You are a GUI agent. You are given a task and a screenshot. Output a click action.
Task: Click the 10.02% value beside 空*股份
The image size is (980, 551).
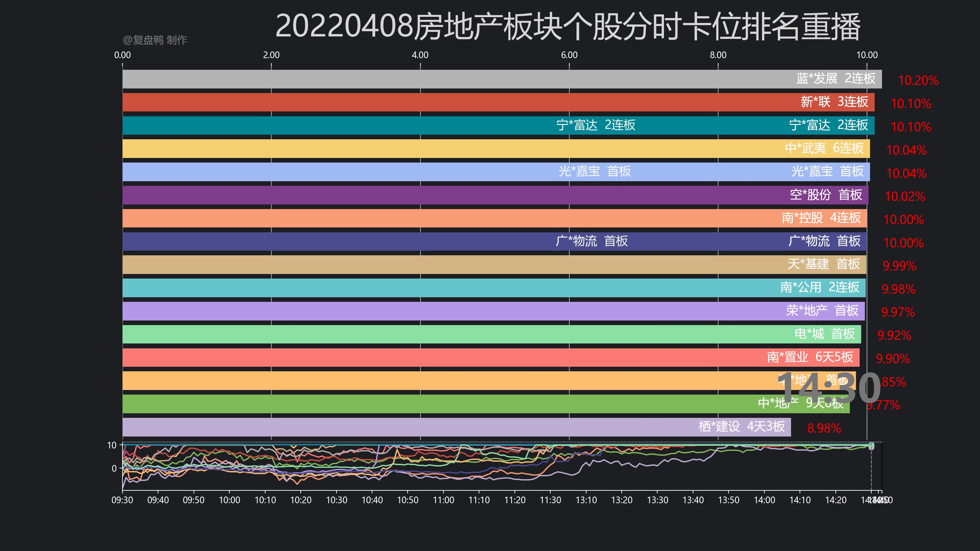coord(905,196)
